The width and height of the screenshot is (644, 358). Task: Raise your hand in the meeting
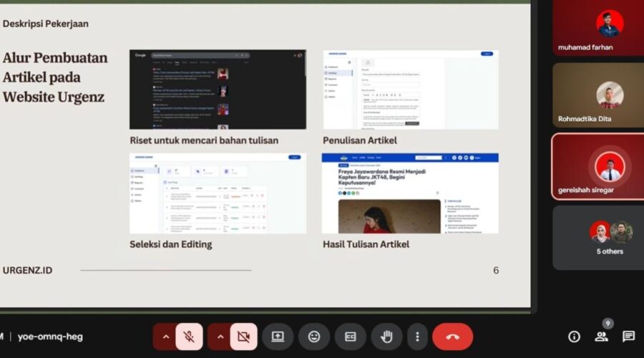[386, 337]
